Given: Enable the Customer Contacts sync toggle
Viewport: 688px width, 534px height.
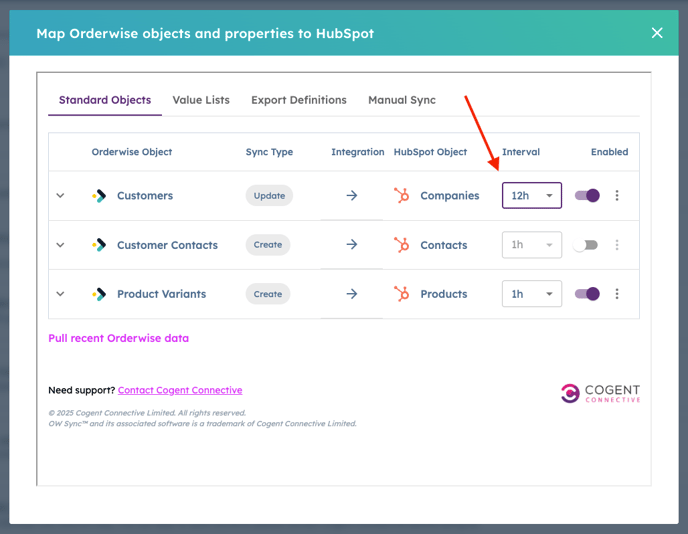Looking at the screenshot, I should point(586,245).
